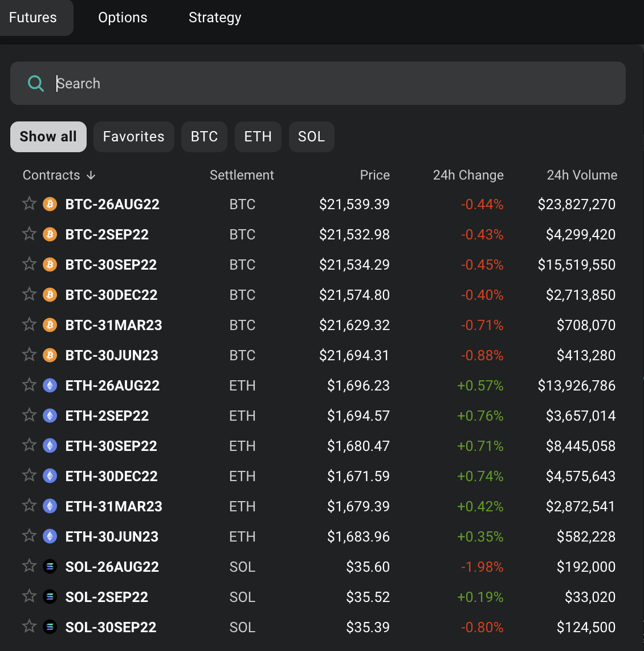Image resolution: width=644 pixels, height=651 pixels.
Task: Toggle the favorite star for SOL-2SEP22
Action: tap(29, 596)
